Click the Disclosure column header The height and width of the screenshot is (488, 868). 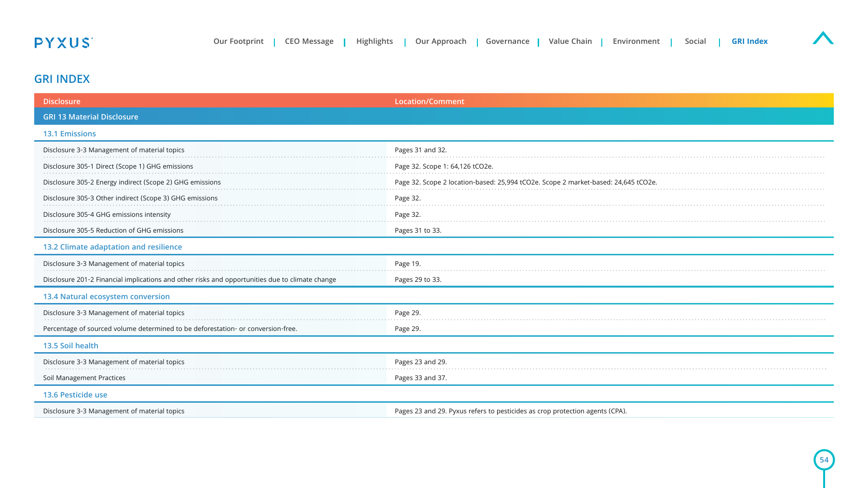coord(62,101)
